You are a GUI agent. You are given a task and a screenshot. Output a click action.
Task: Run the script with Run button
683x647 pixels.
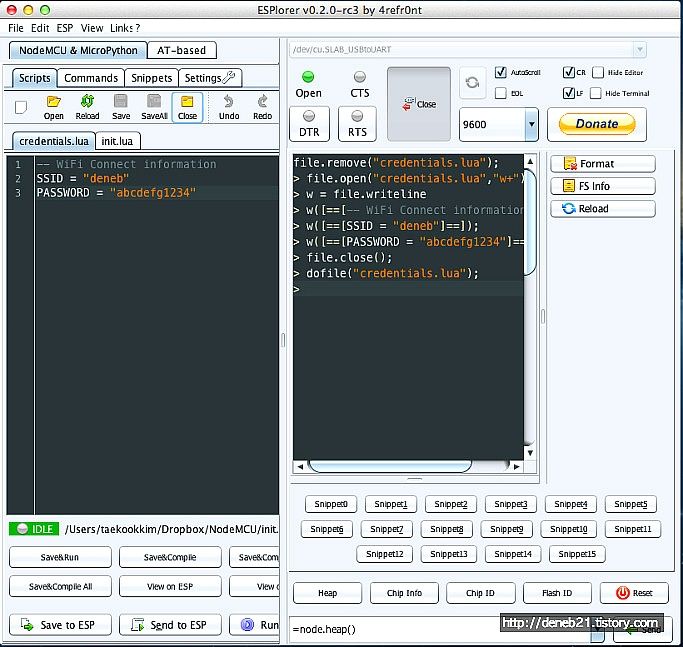(x=254, y=625)
